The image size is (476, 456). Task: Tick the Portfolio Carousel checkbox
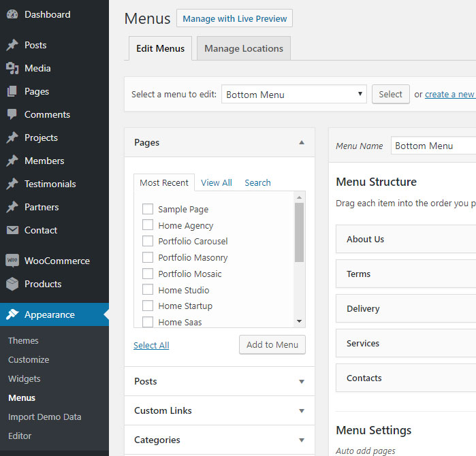[147, 241]
